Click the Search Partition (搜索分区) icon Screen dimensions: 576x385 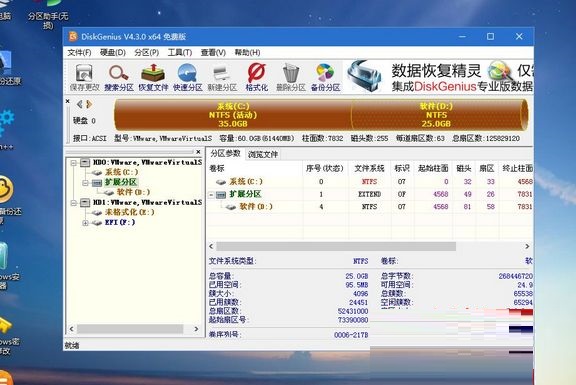tap(119, 77)
